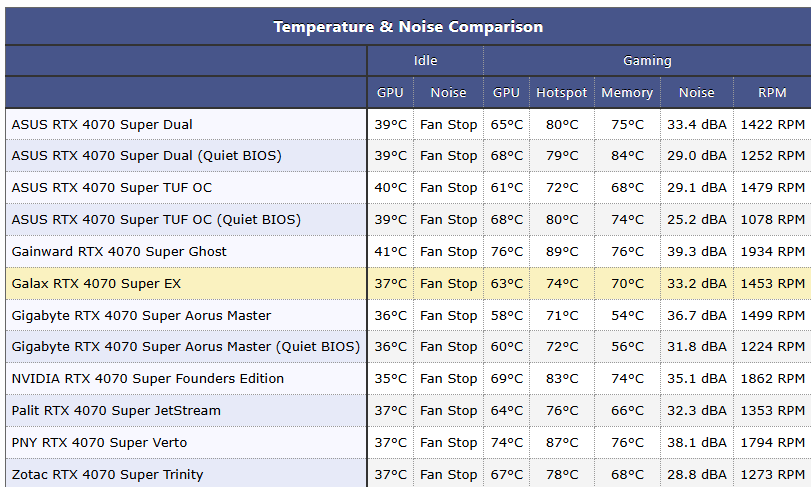Screen dimensions: 811x487
Task: Click NVIDIA RTX 4070 Super Founders Edition name
Action: (148, 379)
